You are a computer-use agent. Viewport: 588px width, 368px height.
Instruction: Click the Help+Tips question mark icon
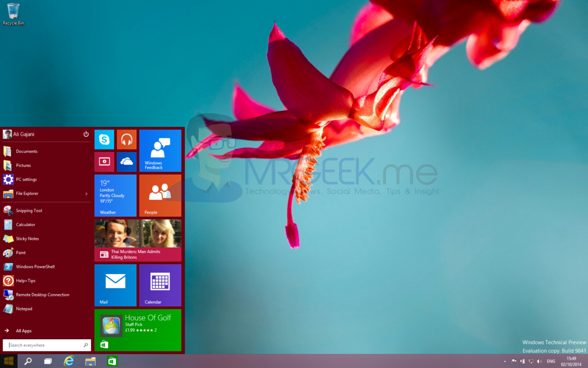tap(8, 281)
